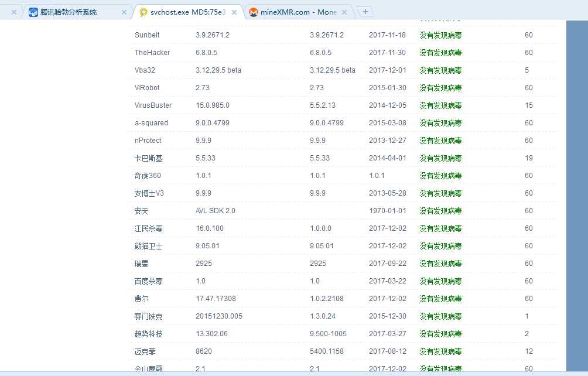Close the mineXMR.com tab
This screenshot has height=376, width=588.
tap(344, 12)
